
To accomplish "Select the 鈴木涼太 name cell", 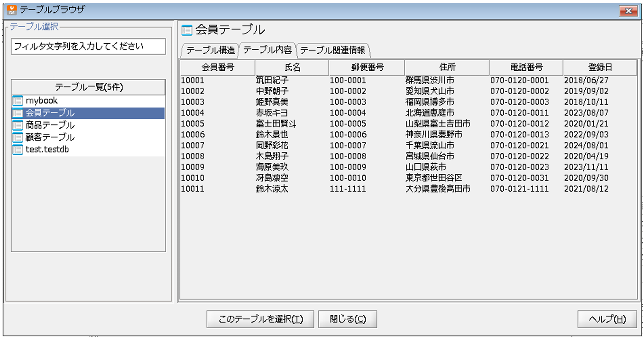I will (272, 189).
